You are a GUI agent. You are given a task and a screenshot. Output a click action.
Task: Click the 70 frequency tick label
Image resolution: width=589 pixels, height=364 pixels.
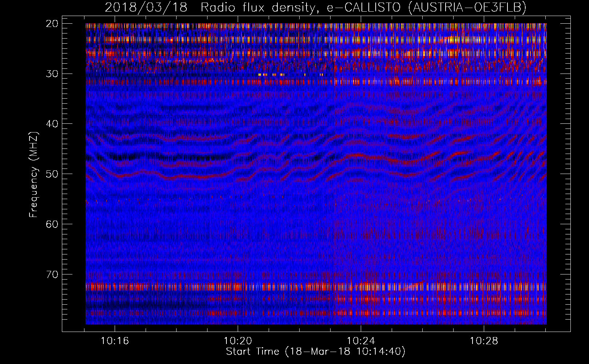tap(52, 274)
